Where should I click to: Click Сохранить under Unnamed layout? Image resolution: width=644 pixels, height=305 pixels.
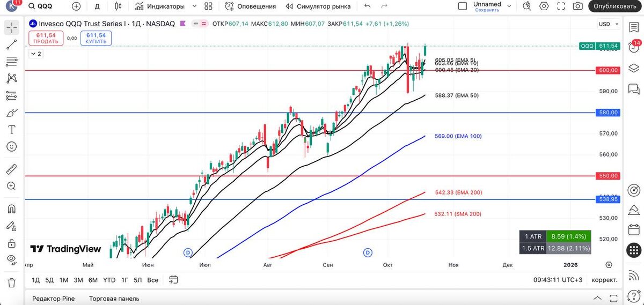pos(487,10)
